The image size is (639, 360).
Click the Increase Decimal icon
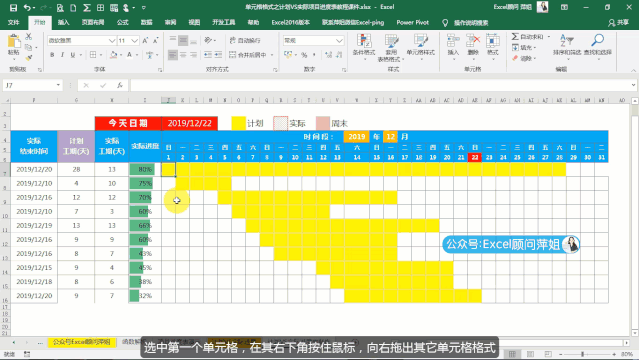[x=329, y=55]
